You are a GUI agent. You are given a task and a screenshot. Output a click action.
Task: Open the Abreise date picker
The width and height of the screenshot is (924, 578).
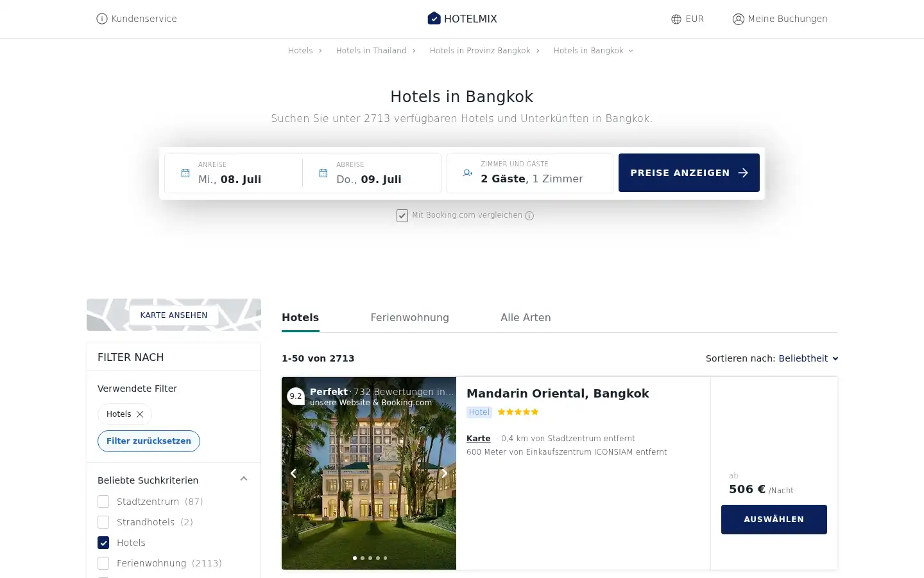[372, 173]
